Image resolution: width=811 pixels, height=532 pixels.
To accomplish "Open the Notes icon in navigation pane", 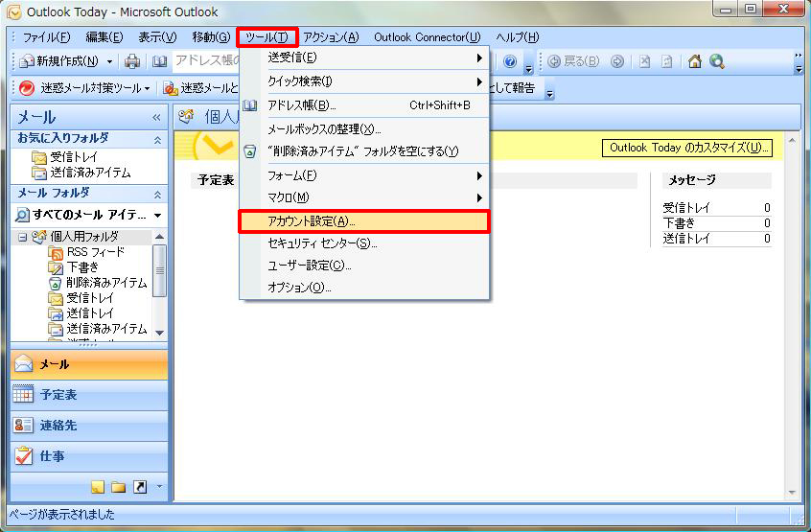I will click(x=97, y=487).
